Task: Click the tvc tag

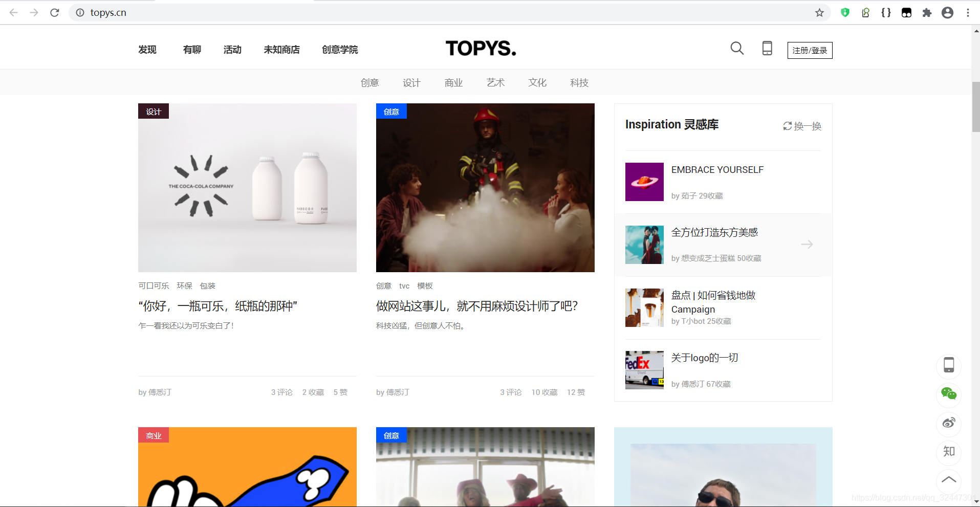Action: click(x=404, y=285)
